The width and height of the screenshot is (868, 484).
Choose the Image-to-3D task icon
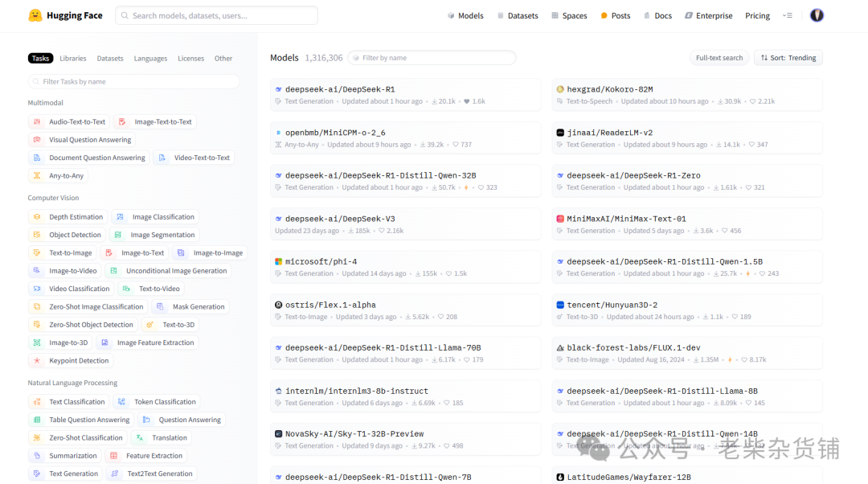(x=37, y=342)
